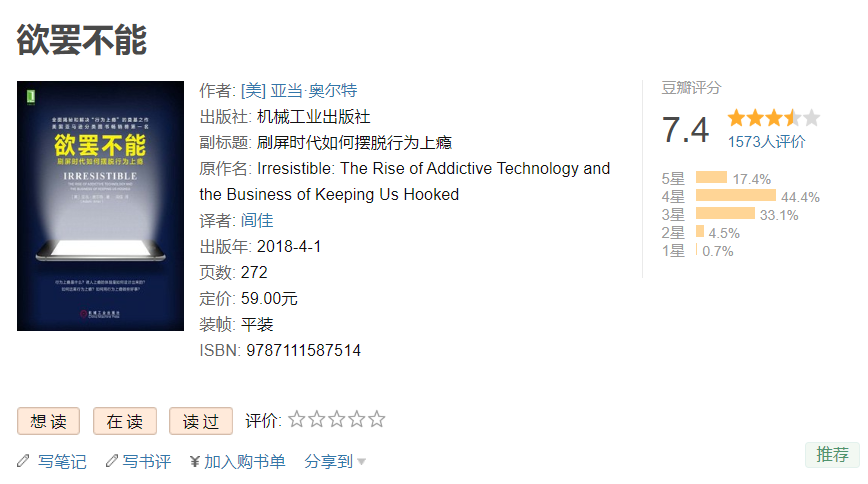Open translator link 闾佳
868x484 pixels.
[257, 220]
